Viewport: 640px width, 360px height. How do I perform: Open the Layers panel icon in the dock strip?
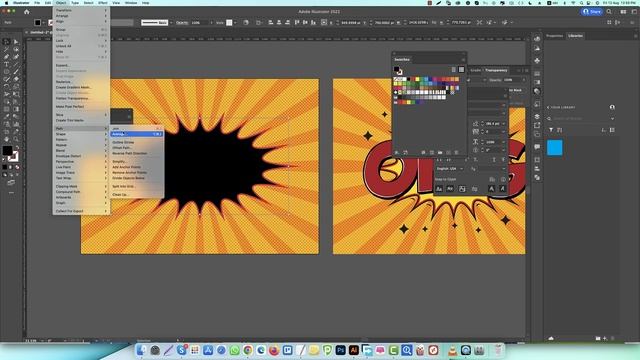[537, 117]
